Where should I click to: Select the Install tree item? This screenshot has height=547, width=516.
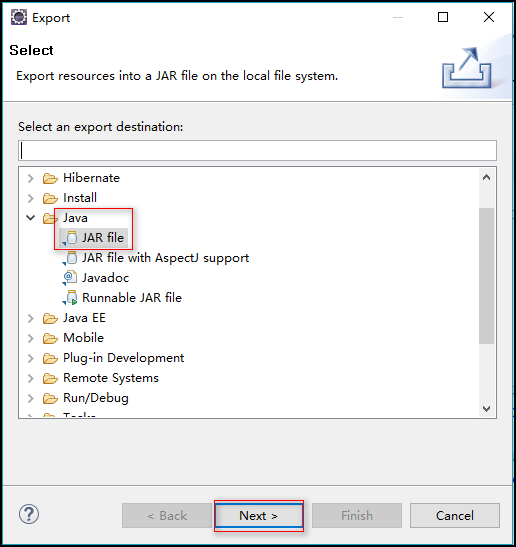(80, 198)
